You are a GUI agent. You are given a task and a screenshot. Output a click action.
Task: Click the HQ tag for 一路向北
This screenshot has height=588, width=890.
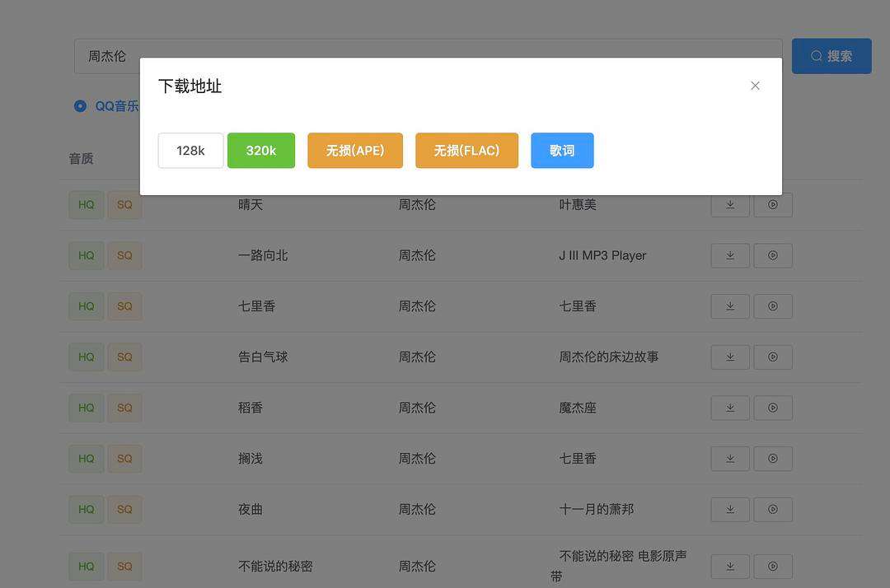coord(87,256)
